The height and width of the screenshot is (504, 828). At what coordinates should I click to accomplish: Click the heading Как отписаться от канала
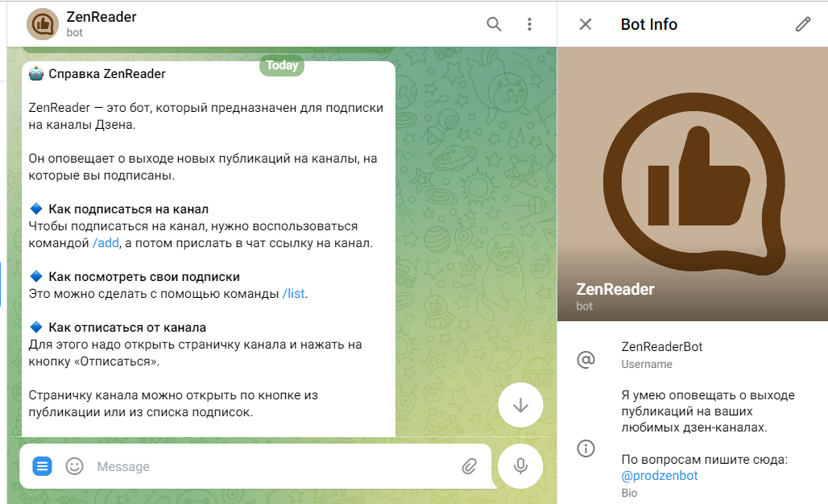point(127,328)
